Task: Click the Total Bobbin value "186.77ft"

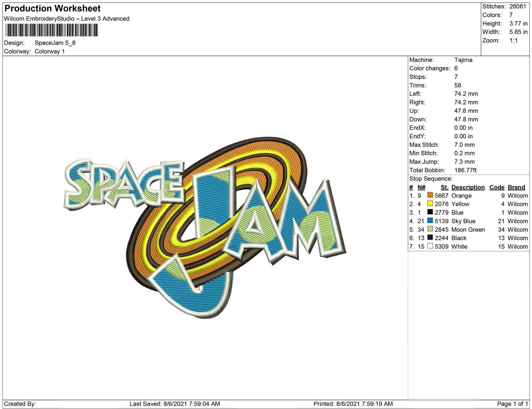Action: (x=466, y=170)
